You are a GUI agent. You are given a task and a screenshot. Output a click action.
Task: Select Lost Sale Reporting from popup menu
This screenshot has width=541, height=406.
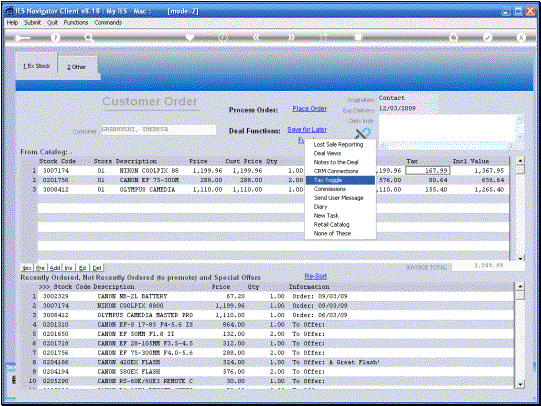click(x=338, y=145)
